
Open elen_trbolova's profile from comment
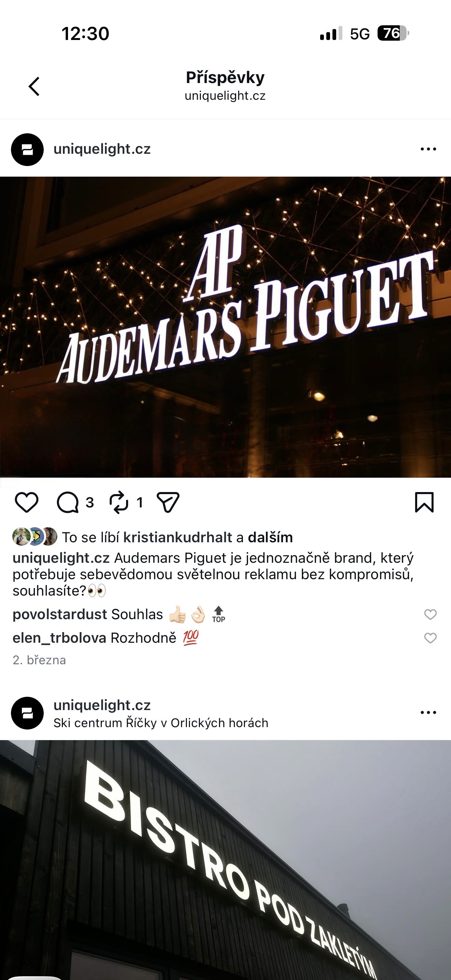(x=59, y=638)
